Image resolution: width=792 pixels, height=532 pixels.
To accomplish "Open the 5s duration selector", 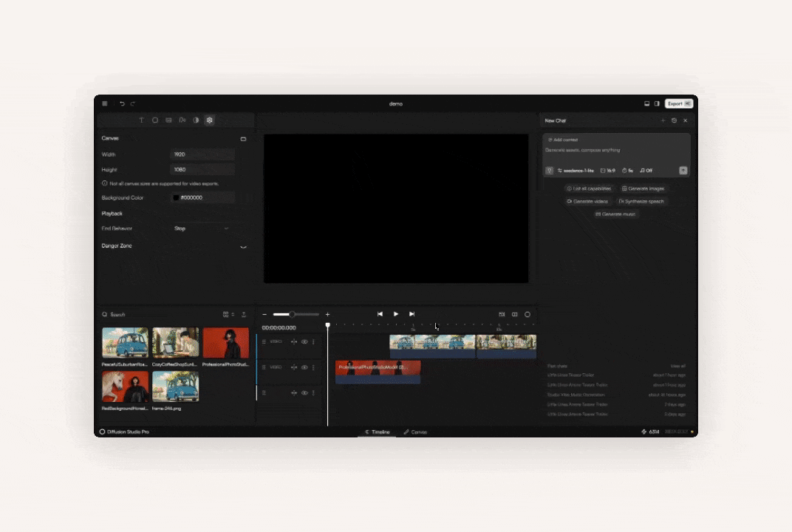I will pyautogui.click(x=627, y=171).
